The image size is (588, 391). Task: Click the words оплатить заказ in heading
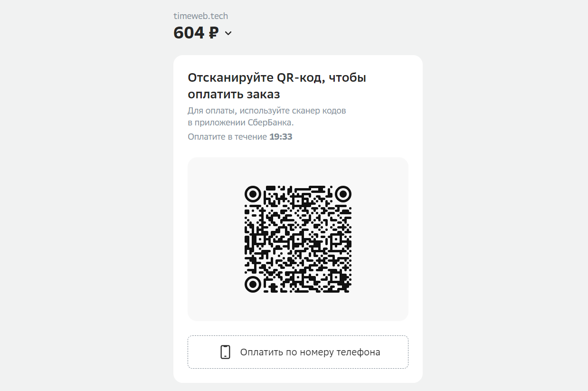(234, 94)
